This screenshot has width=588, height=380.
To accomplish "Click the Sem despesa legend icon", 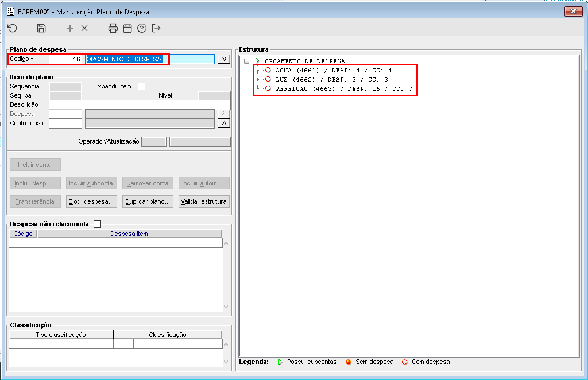I will point(349,362).
